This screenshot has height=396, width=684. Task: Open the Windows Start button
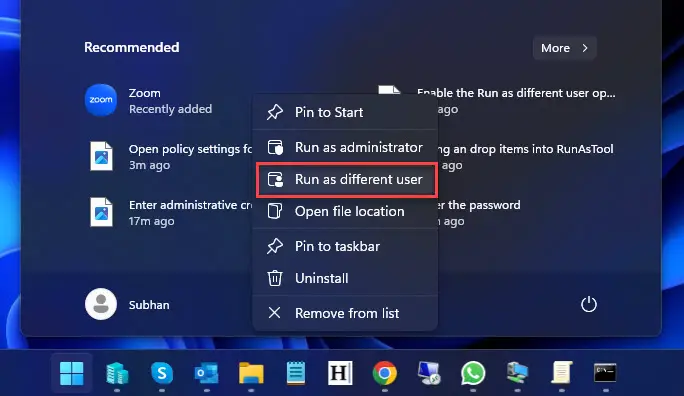pos(72,373)
